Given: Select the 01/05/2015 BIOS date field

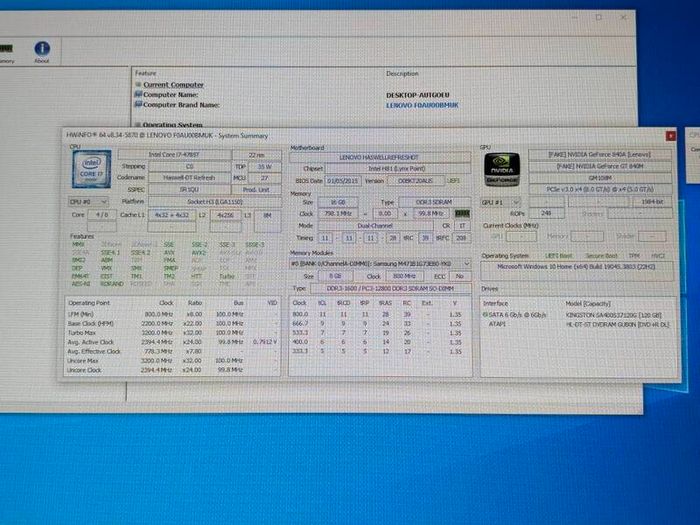Looking at the screenshot, I should (x=343, y=181).
